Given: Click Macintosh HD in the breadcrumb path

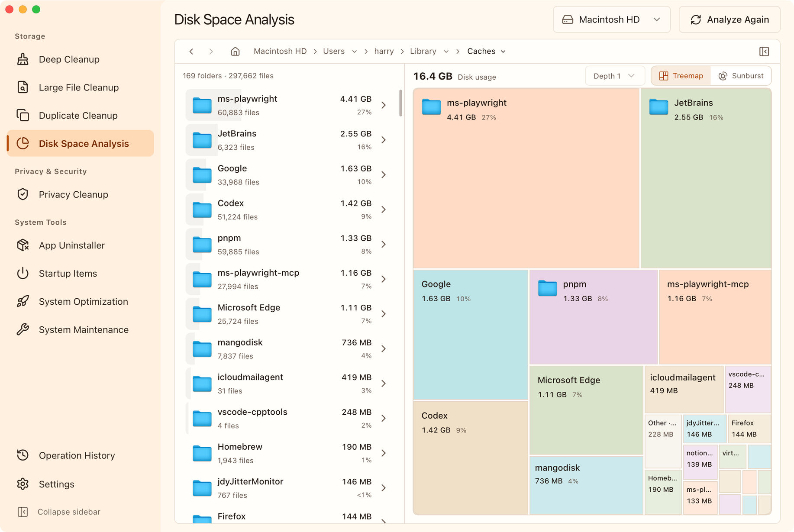Looking at the screenshot, I should 280,51.
